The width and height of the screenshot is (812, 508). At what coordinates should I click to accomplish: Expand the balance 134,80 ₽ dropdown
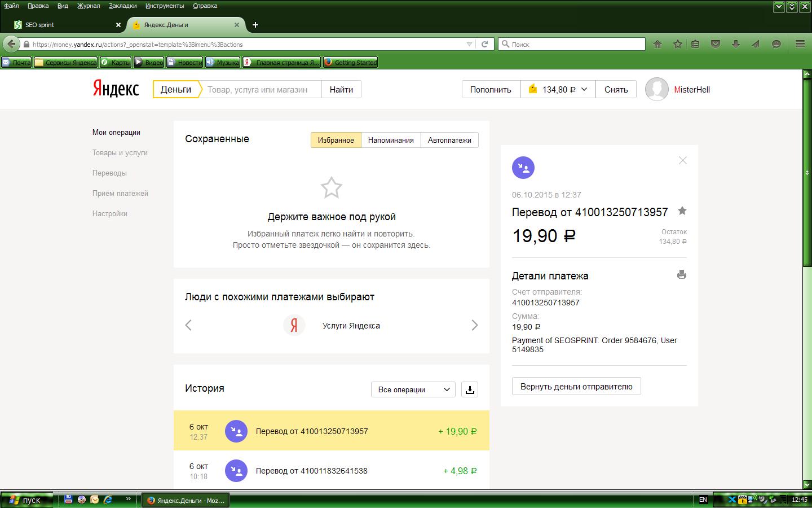tap(558, 89)
